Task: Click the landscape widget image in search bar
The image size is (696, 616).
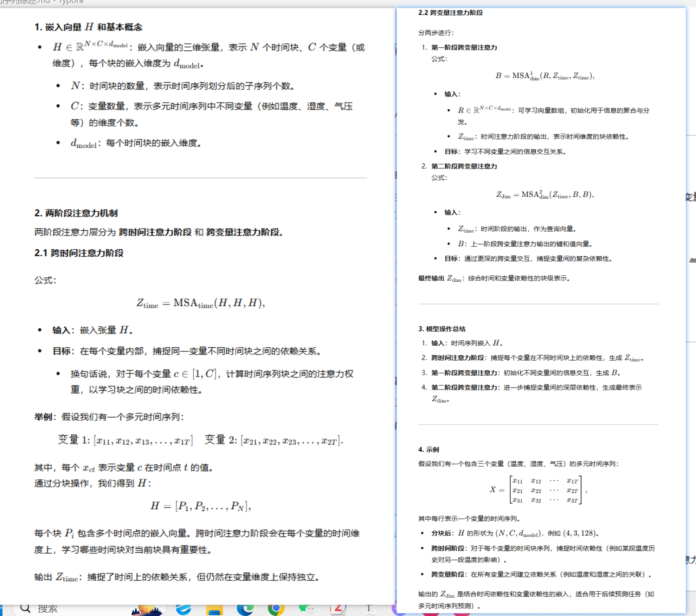Action: 147,610
